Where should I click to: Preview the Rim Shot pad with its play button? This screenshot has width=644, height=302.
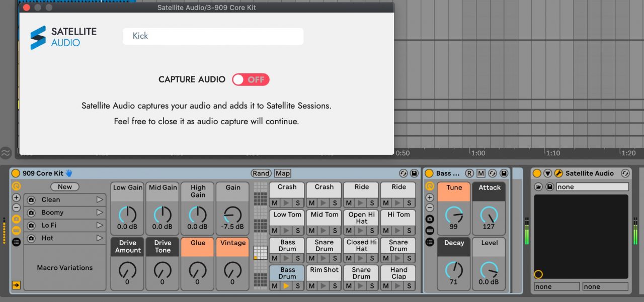point(324,286)
